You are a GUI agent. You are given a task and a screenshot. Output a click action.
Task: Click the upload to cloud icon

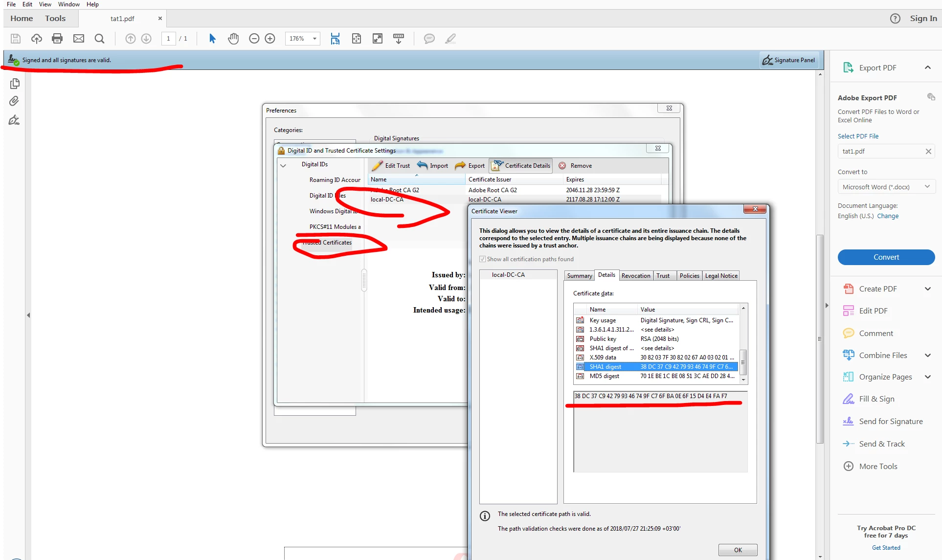point(37,39)
